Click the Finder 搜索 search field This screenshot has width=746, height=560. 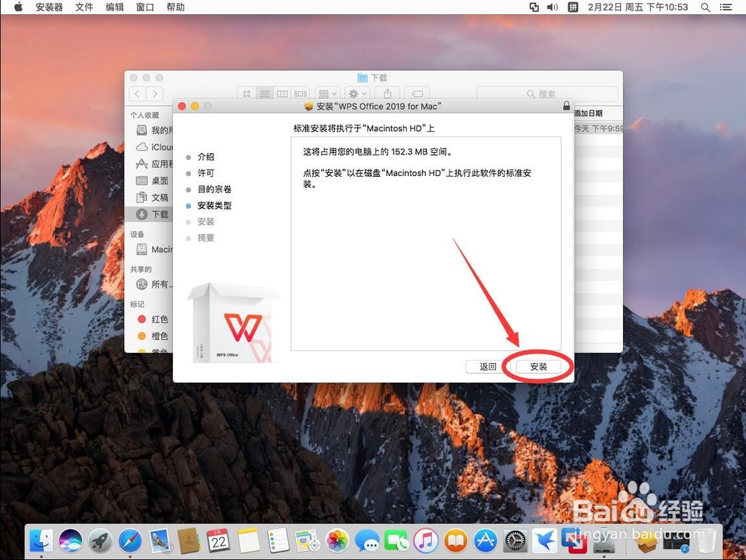click(547, 94)
